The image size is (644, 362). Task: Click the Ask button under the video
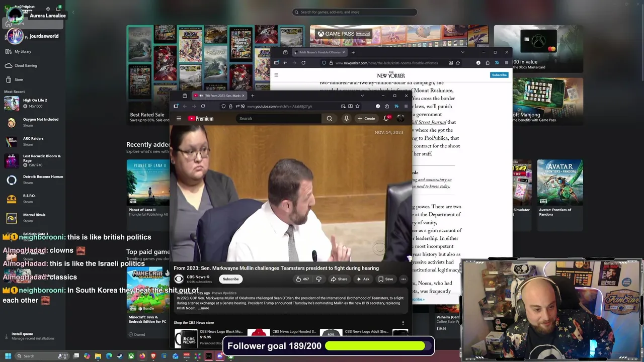[363, 279]
